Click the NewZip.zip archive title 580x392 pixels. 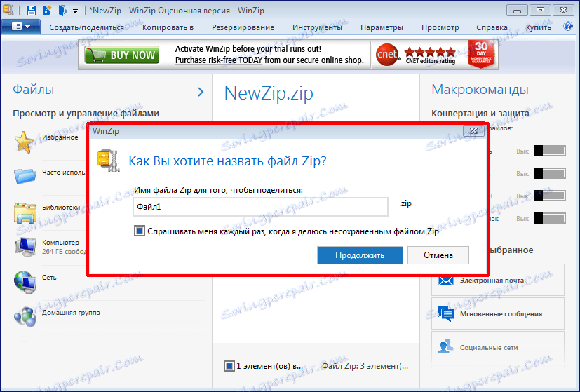click(x=269, y=93)
